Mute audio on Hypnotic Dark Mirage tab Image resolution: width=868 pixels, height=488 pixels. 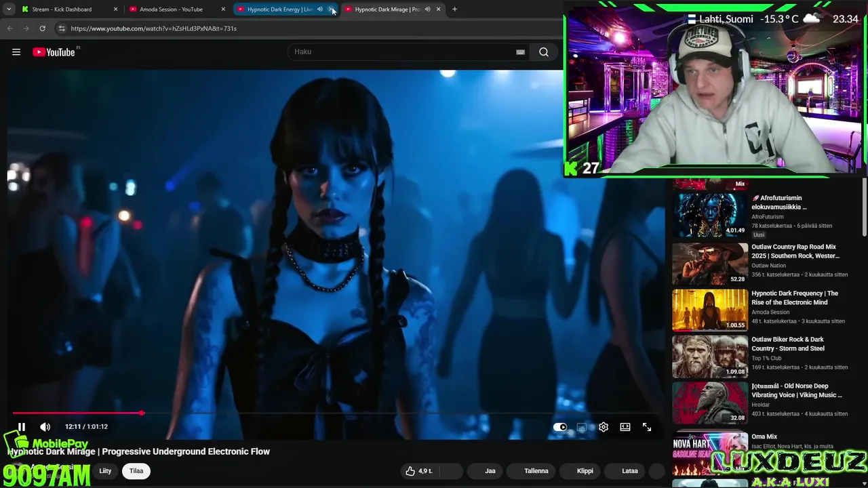(427, 9)
